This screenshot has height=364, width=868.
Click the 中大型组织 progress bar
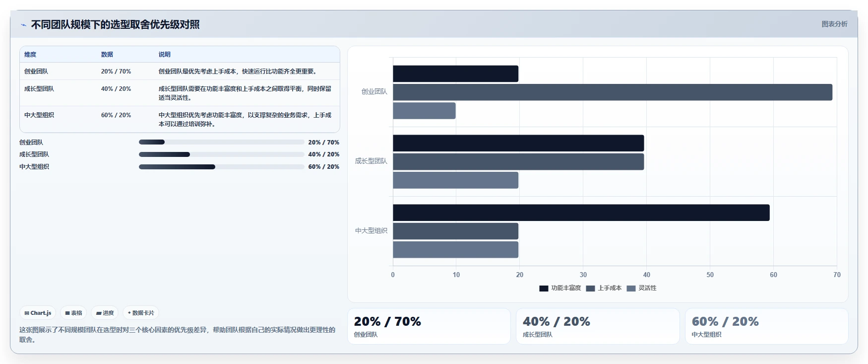(221, 167)
